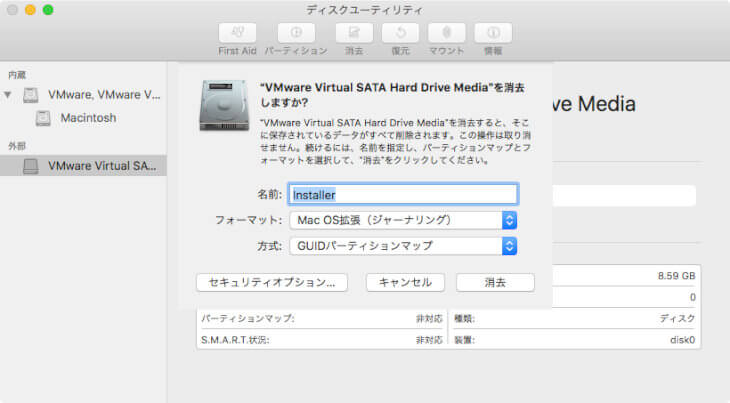Click the 名前 name input field

coord(403,194)
